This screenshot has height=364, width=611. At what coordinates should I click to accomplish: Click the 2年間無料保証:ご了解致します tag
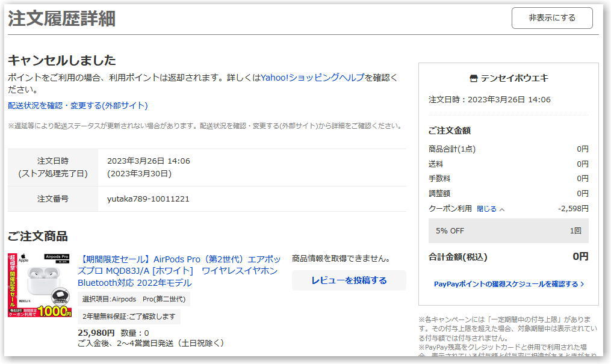click(129, 316)
